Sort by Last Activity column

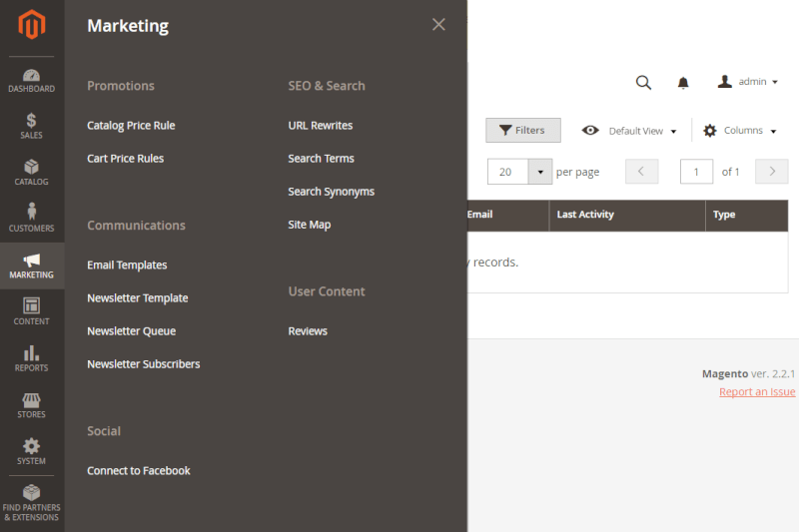tap(627, 215)
